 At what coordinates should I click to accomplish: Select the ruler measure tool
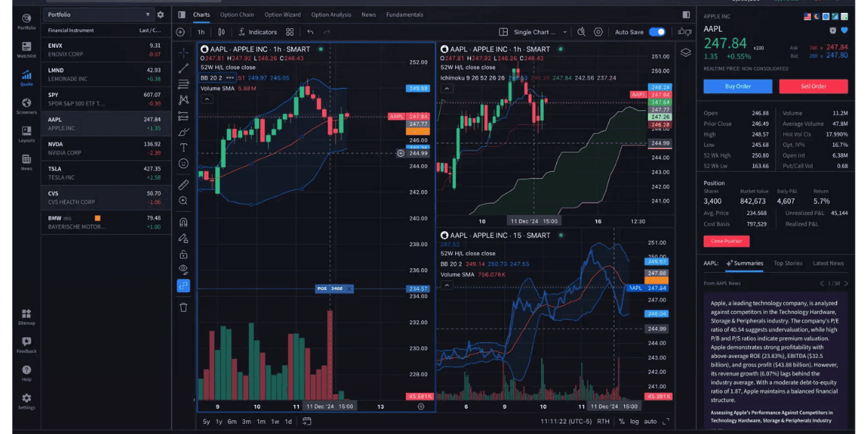point(184,184)
